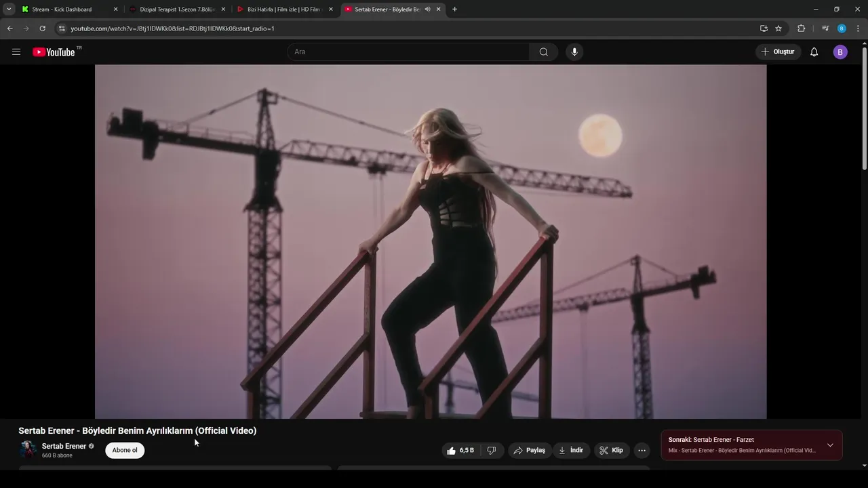Install the app via the address bar icon
The height and width of the screenshot is (488, 868).
coord(764,28)
